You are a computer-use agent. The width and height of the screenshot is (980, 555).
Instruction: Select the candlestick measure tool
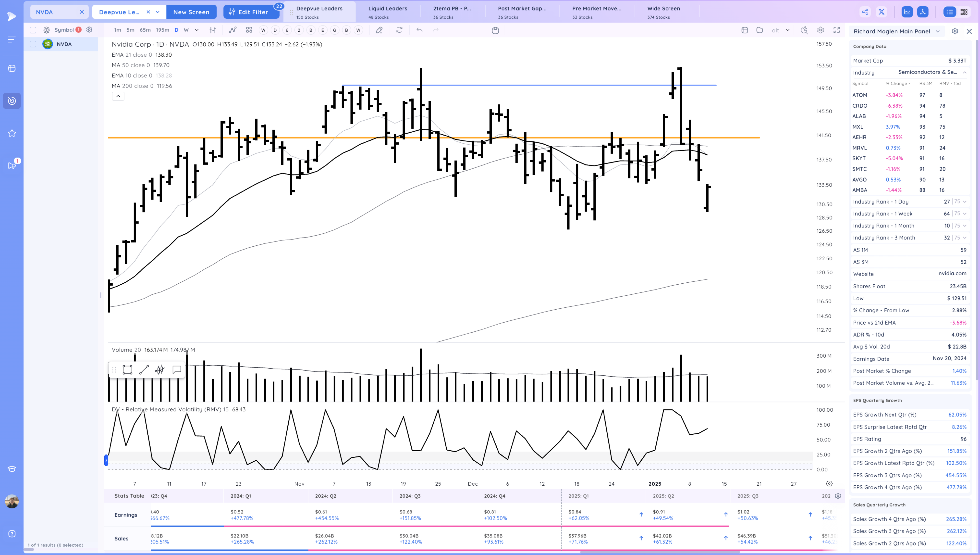tap(160, 369)
